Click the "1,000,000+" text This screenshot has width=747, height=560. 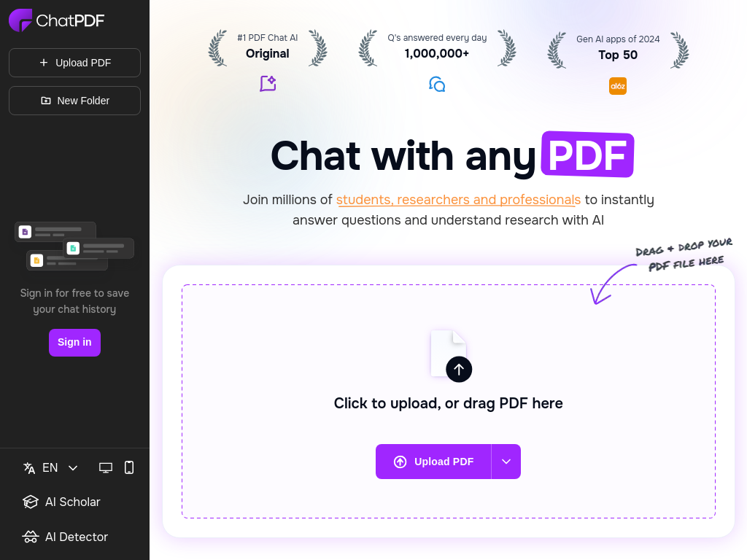(x=437, y=53)
